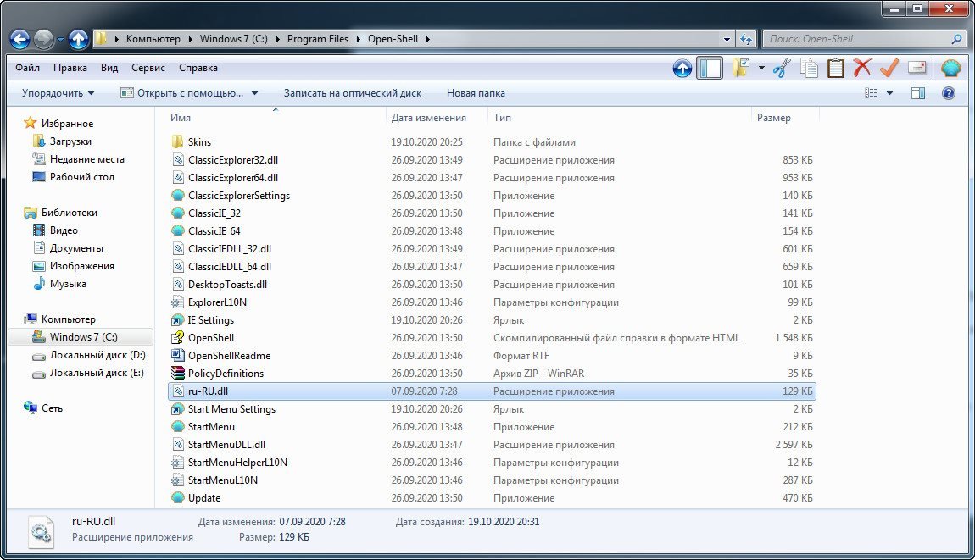Open address bar history dropdown arrow
Viewport: 975px width, 560px height.
coord(727,39)
